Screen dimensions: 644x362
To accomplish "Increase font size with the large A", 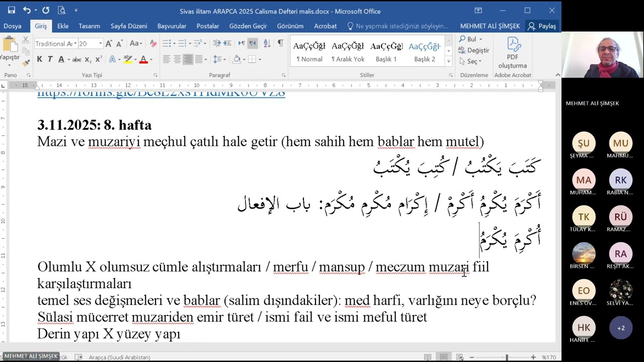I will pos(109,44).
